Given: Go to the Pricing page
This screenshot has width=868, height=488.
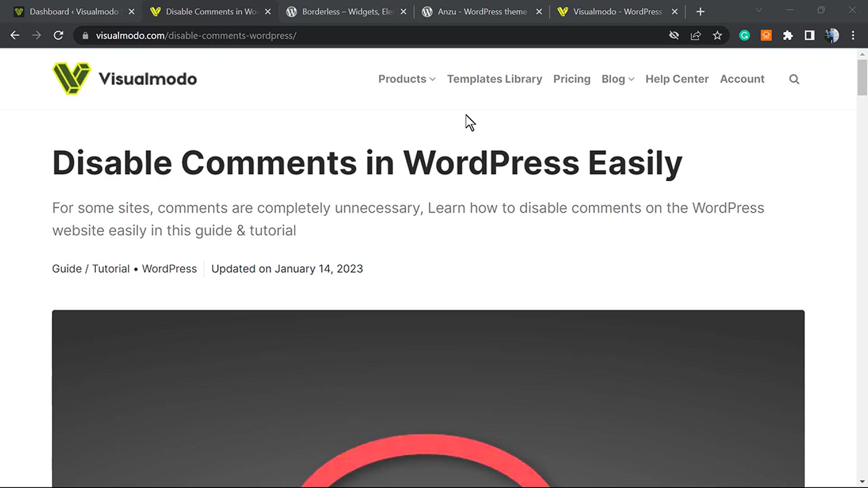Looking at the screenshot, I should click(571, 79).
